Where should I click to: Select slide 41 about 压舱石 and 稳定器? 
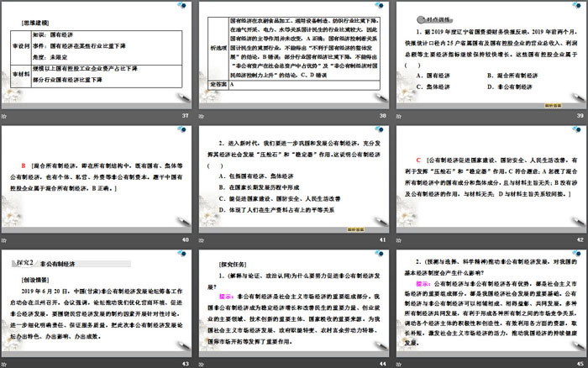[294, 180]
